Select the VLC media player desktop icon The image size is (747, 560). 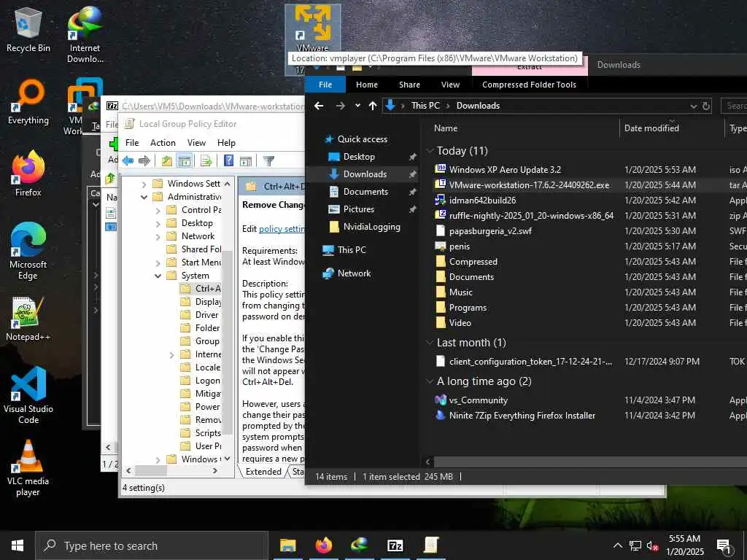click(x=28, y=469)
